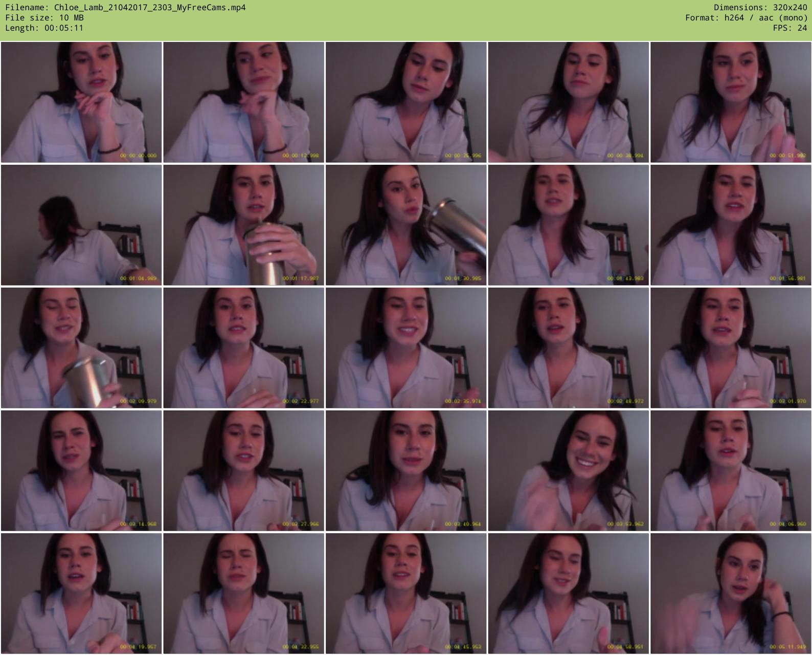Viewport: 812px width, 655px height.
Task: Open the frame thumbnail at 00:04:06
Action: [x=731, y=471]
